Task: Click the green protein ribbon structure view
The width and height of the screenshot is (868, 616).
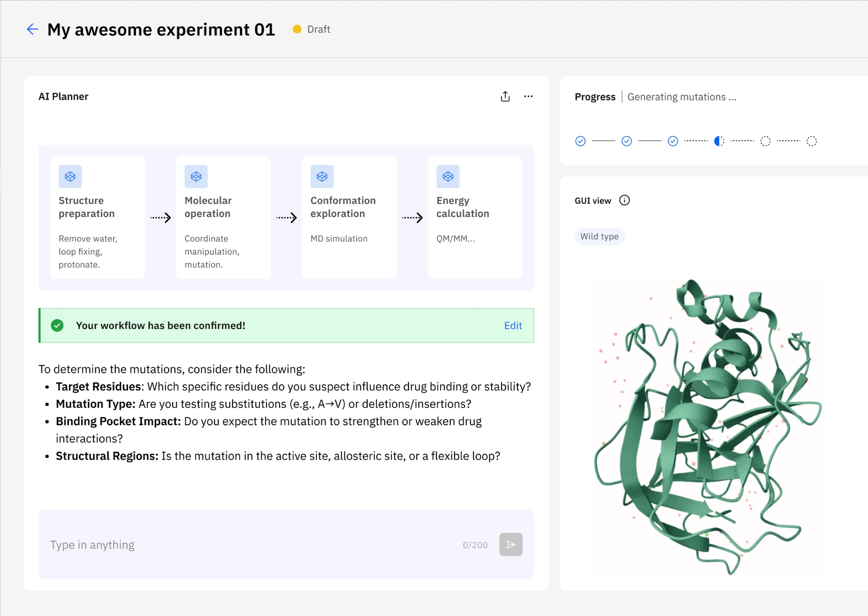Action: 707,428
